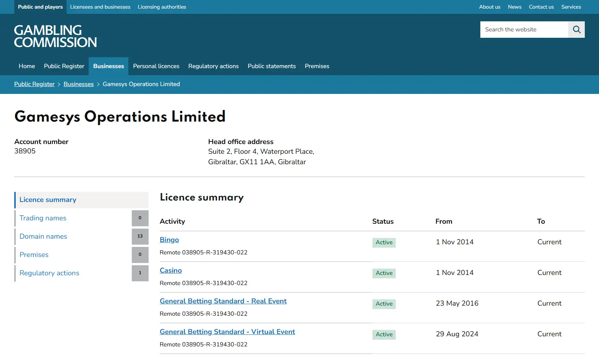Image resolution: width=599 pixels, height=364 pixels.
Task: Open the Bingo licence activity link
Action: [x=169, y=240]
